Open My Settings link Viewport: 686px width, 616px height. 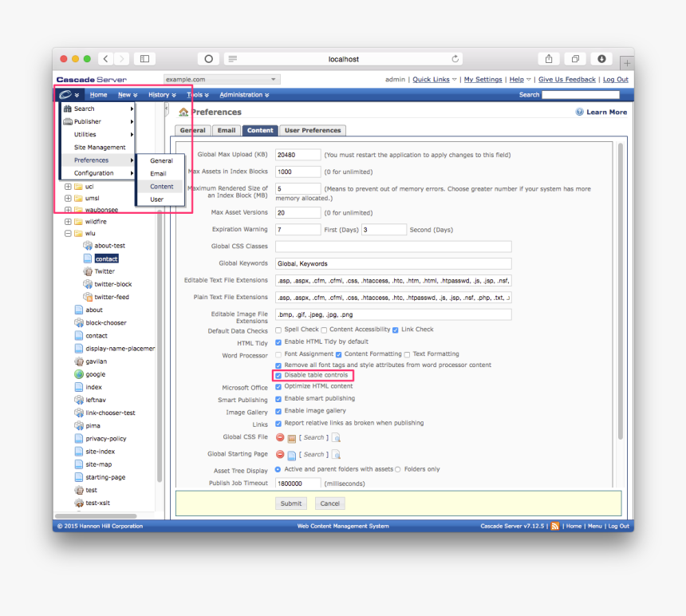(483, 79)
